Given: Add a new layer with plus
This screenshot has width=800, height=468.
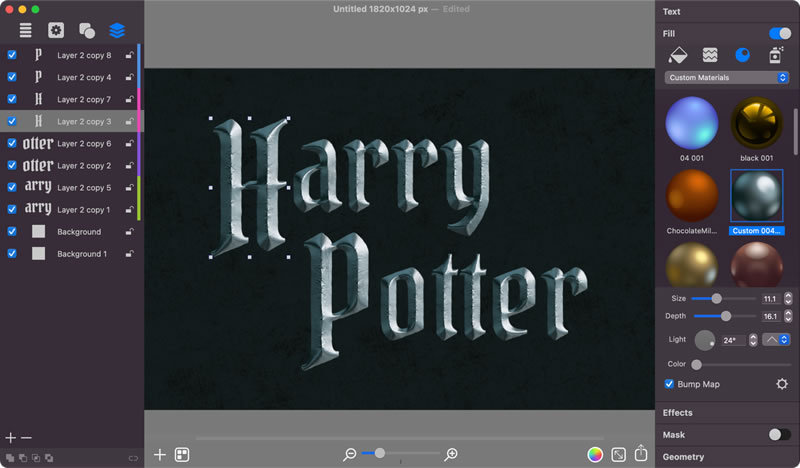Looking at the screenshot, I should click(10, 437).
